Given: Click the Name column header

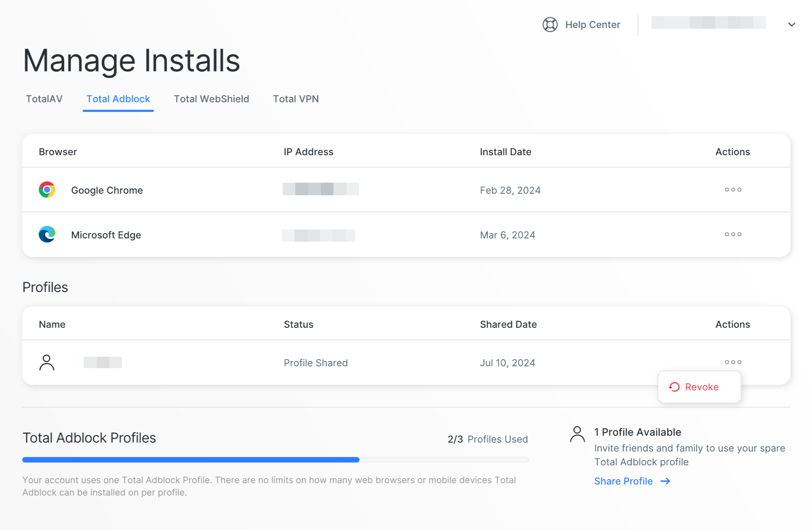Looking at the screenshot, I should click(x=52, y=324).
